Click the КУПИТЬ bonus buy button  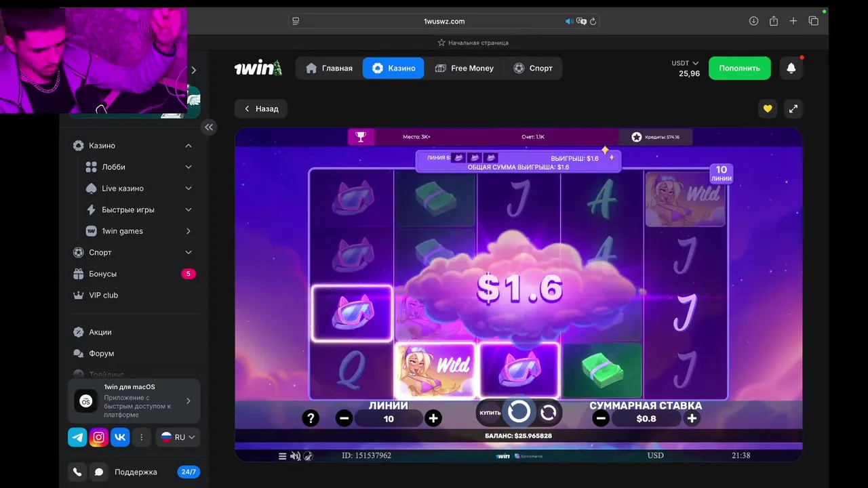point(490,412)
